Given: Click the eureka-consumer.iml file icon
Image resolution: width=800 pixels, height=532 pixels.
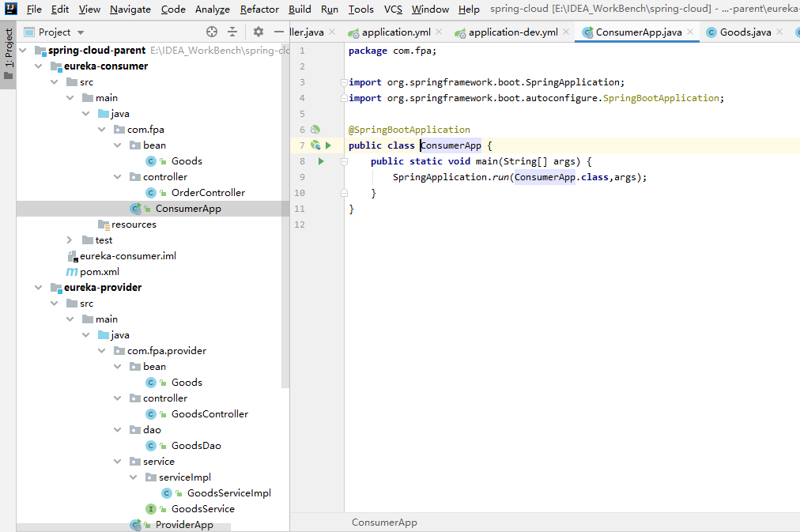Looking at the screenshot, I should pyautogui.click(x=73, y=256).
